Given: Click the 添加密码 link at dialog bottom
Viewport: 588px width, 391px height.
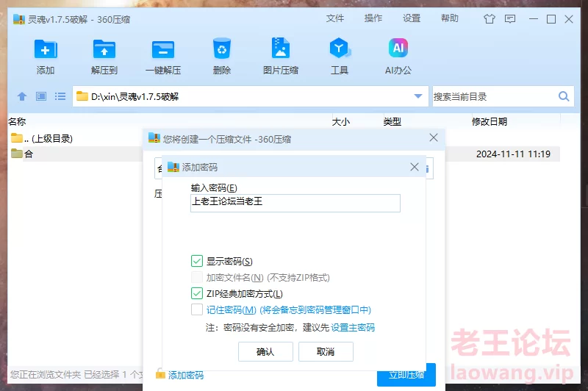Looking at the screenshot, I should click(186, 375).
